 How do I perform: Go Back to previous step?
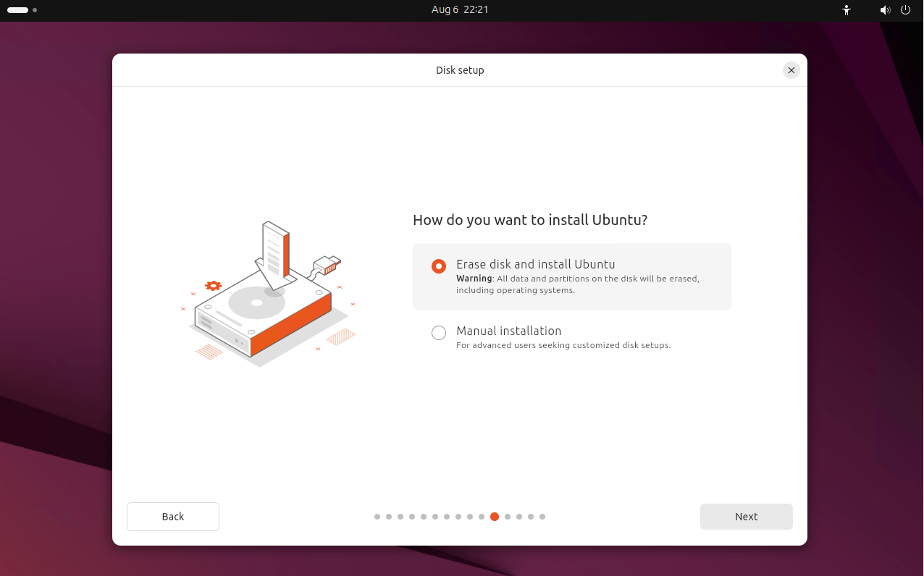pyautogui.click(x=173, y=517)
